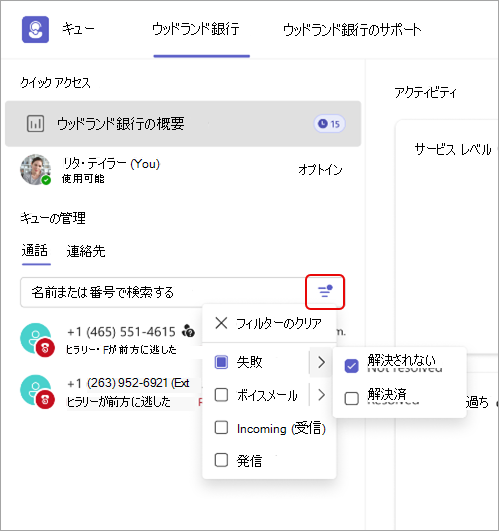This screenshot has height=531, width=499.
Task: Select the 連絡先 tab
Action: click(x=86, y=251)
